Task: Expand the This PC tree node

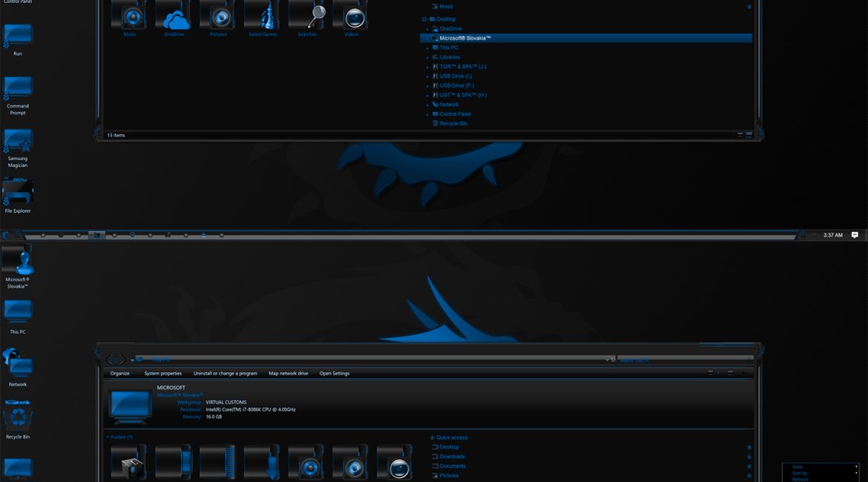Action: pyautogui.click(x=427, y=47)
